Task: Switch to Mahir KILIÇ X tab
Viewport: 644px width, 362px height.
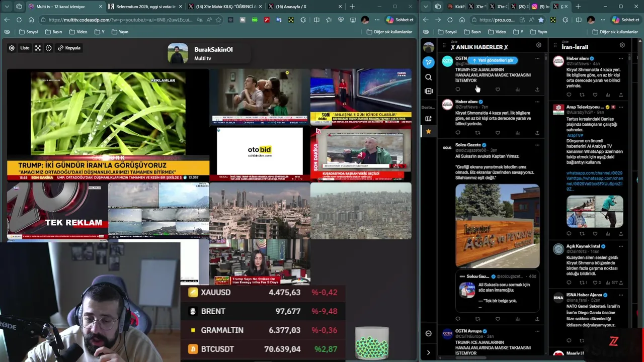Action: (x=226, y=7)
